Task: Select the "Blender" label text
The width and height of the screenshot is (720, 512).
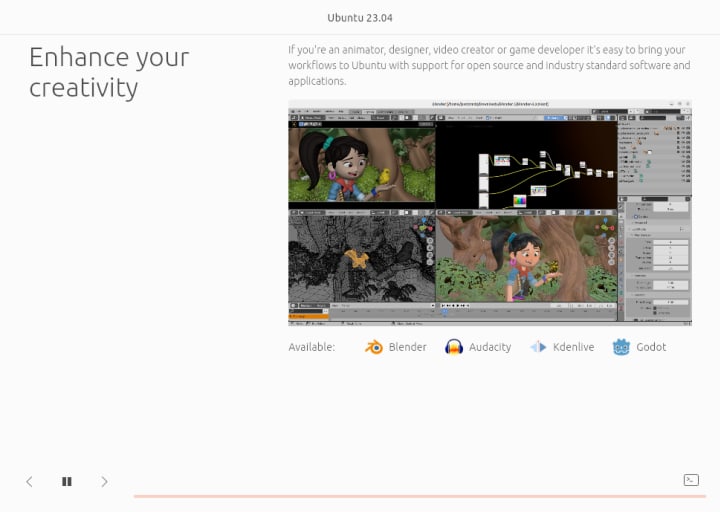Action: tap(407, 347)
